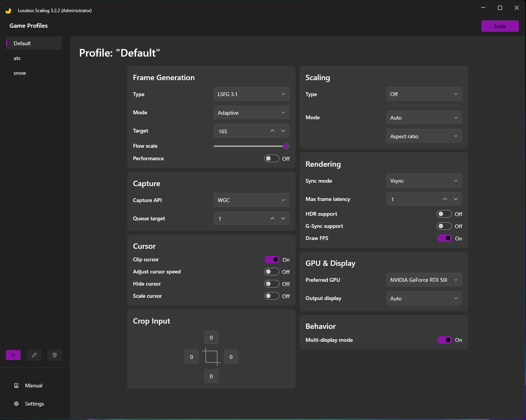
Task: Enable Scale cursor toggle
Action: tap(272, 296)
